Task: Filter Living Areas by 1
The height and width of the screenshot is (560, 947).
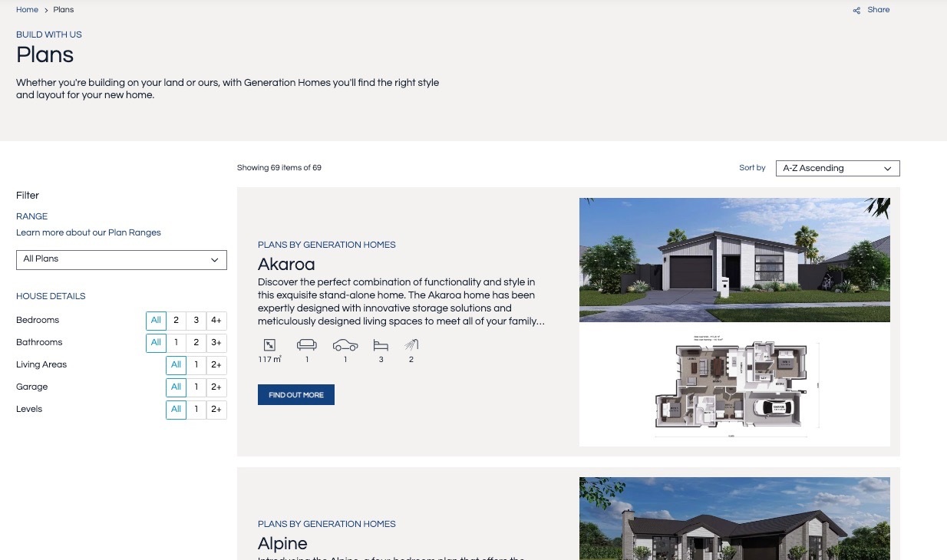Action: (x=196, y=365)
